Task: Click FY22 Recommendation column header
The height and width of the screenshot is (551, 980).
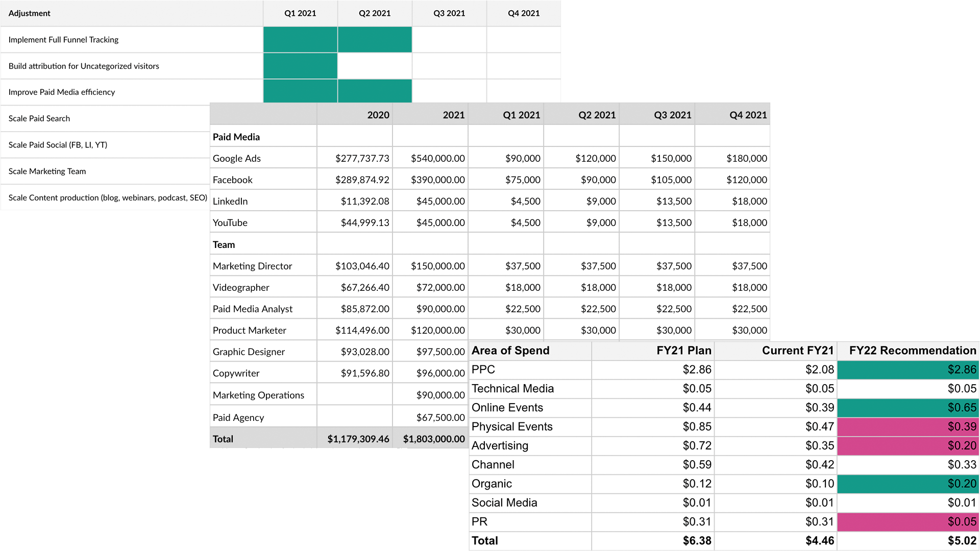Action: click(x=913, y=350)
